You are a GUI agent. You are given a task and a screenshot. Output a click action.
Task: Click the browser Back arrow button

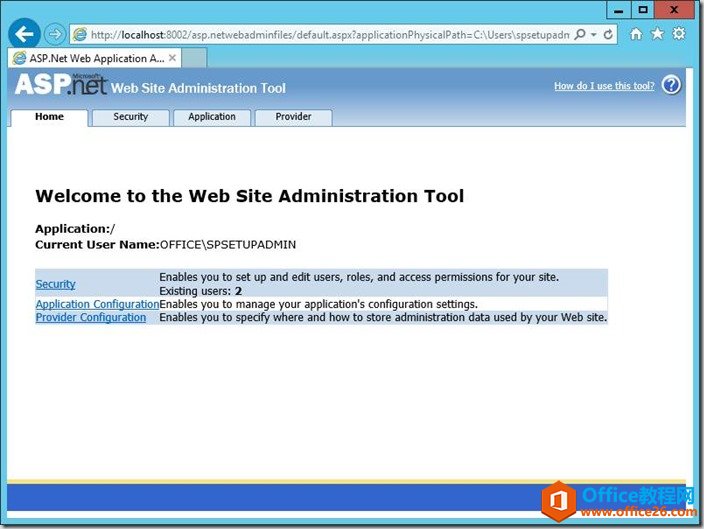(24, 34)
